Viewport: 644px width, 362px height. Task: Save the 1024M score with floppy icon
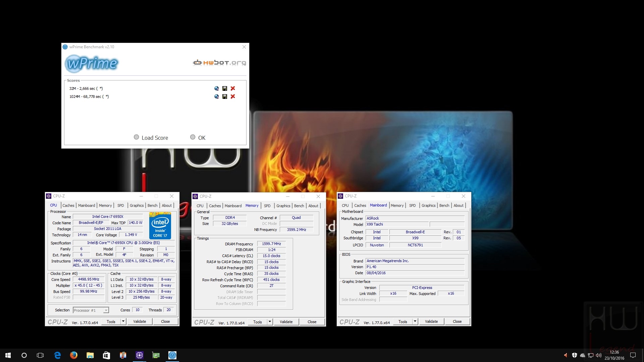coord(225,97)
